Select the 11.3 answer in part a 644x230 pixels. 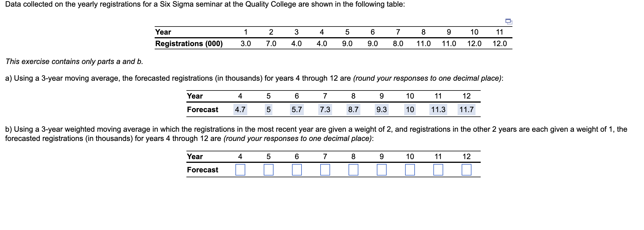tap(438, 110)
